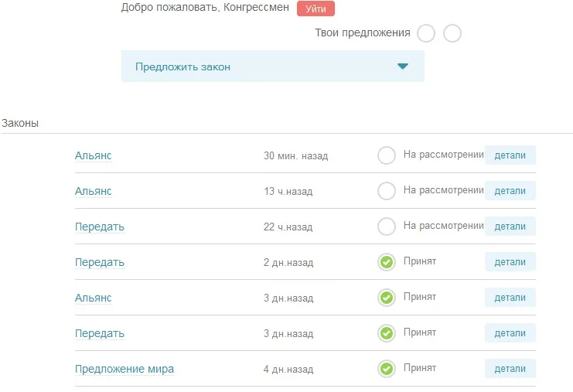Click pending circle for 22 ч.назад Передать
Viewport: 573px width, 392px height.
coord(387,227)
